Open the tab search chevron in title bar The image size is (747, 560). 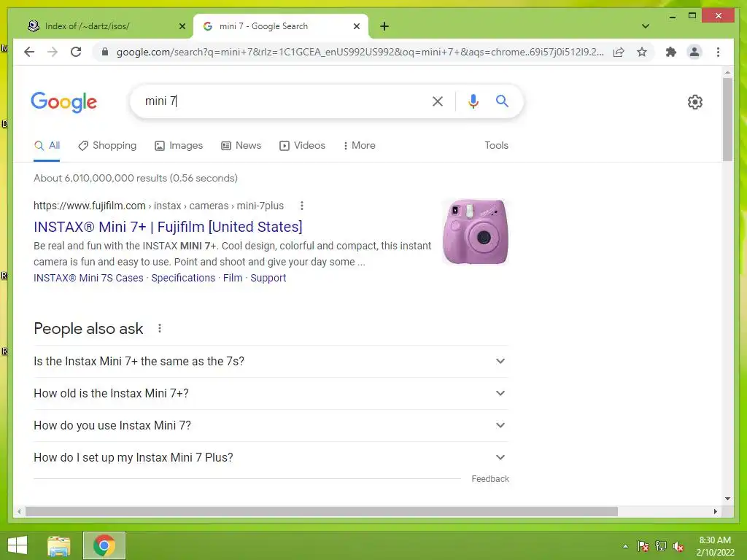[646, 26]
